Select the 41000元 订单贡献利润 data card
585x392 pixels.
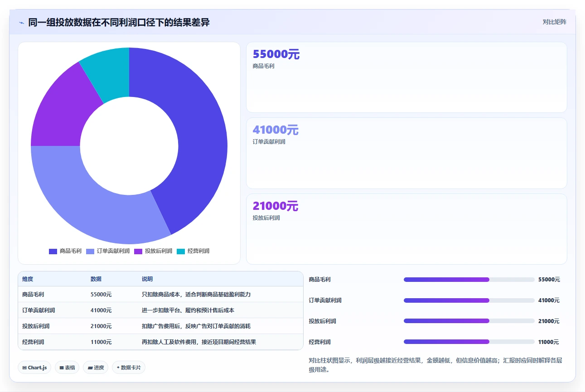[406, 153]
